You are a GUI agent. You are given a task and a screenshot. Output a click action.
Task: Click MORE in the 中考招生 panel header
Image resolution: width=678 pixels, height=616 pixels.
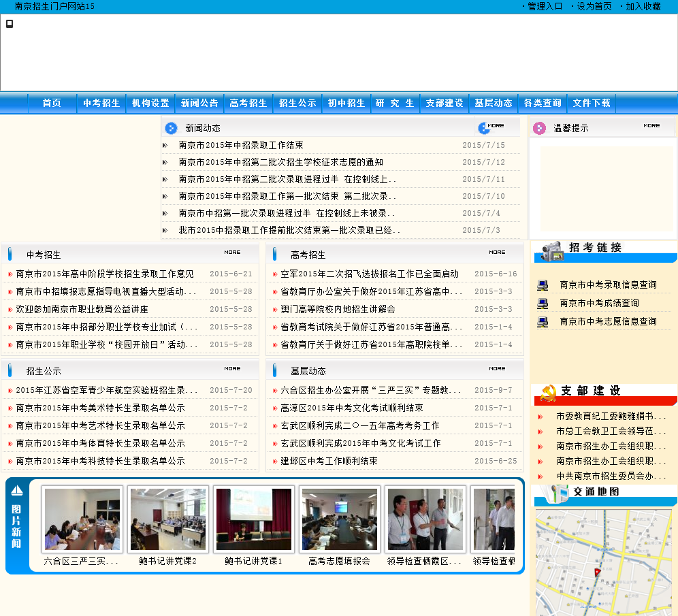point(232,252)
